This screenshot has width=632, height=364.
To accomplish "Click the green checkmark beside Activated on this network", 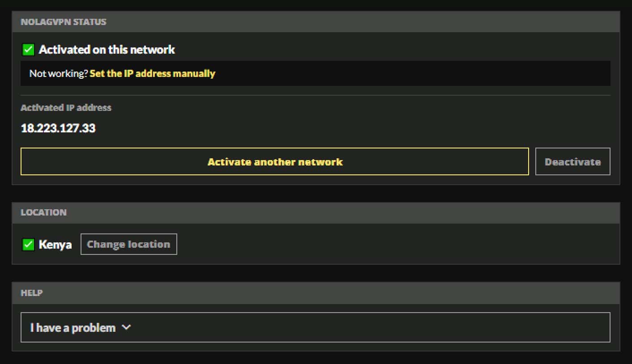I will [x=28, y=49].
